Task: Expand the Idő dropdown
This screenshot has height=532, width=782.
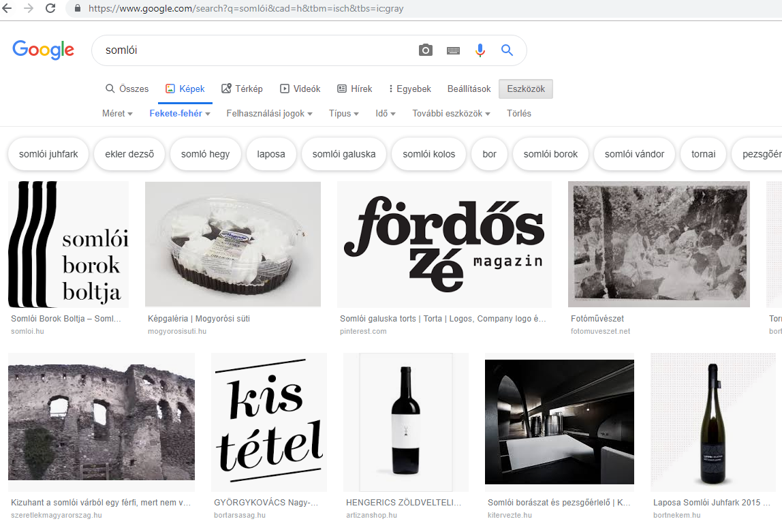Action: coord(386,113)
